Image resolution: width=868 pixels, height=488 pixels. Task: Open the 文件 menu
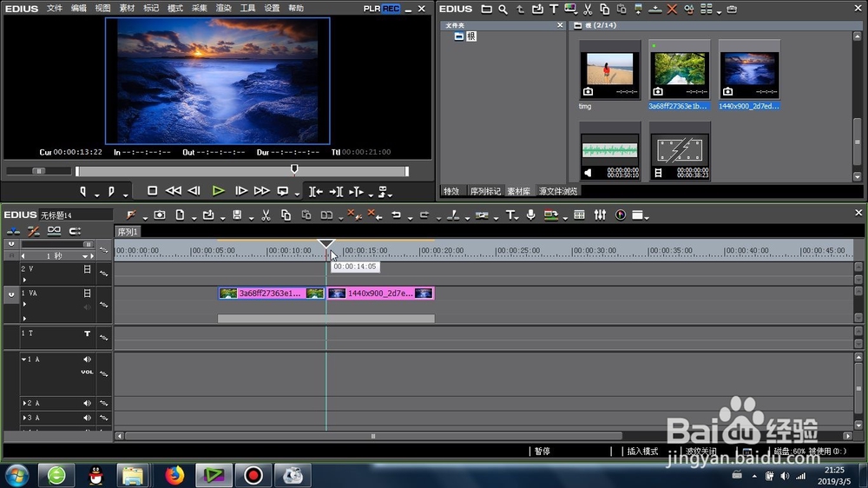coord(54,9)
